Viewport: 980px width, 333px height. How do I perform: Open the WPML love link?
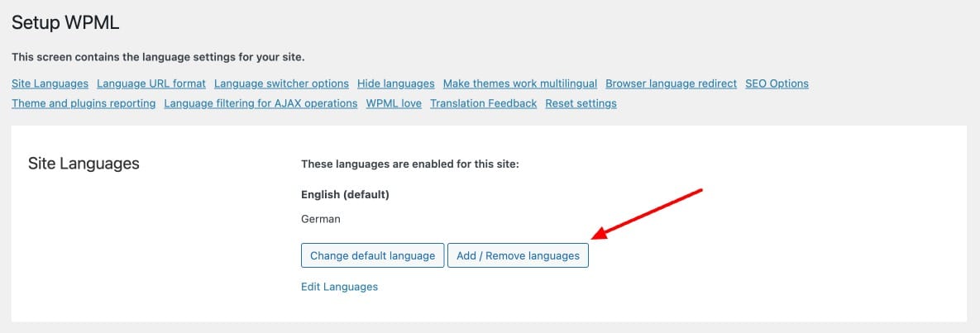394,104
